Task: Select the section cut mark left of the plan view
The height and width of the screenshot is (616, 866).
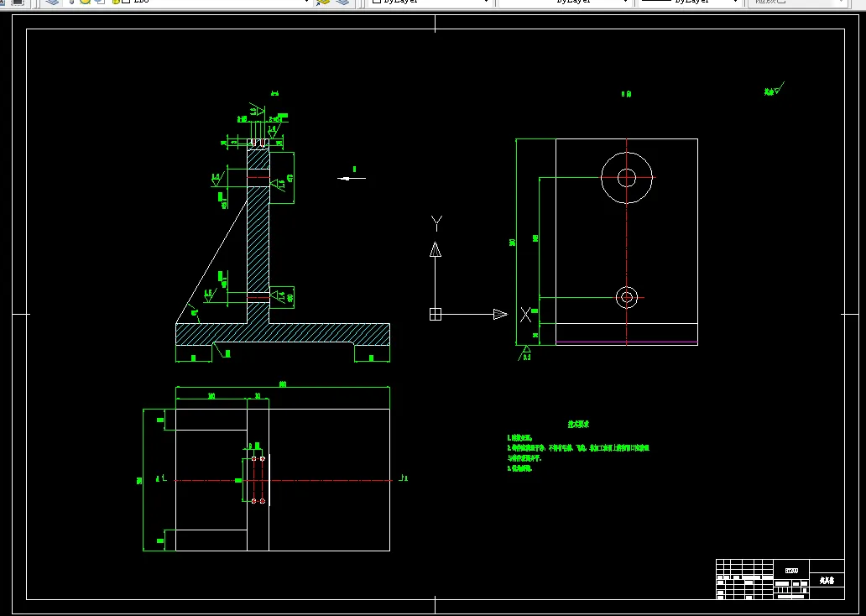Action: click(x=161, y=478)
